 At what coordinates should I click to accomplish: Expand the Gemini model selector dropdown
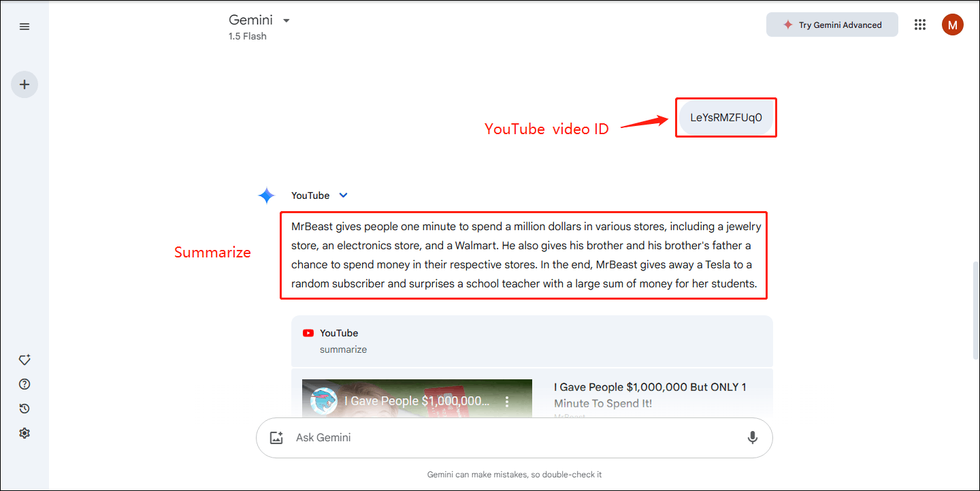[x=287, y=20]
